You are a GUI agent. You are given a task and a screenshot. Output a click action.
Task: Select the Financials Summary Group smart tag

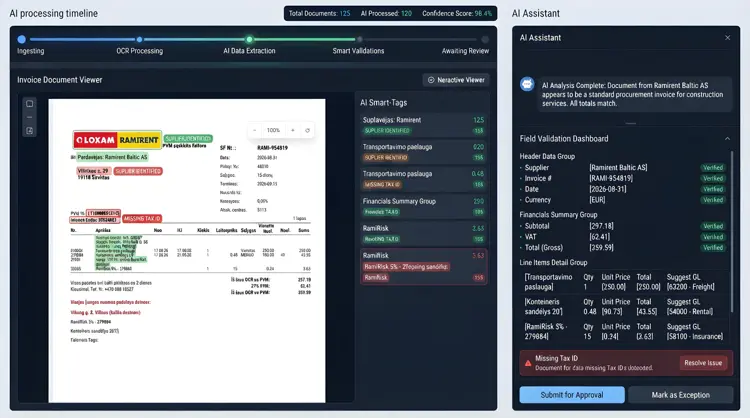tap(424, 206)
